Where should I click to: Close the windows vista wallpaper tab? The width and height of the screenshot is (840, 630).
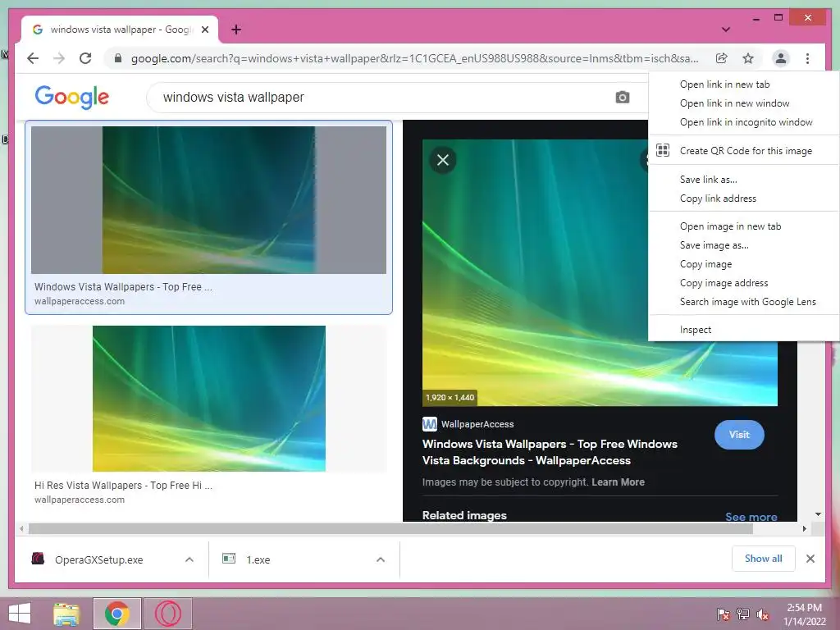204,30
